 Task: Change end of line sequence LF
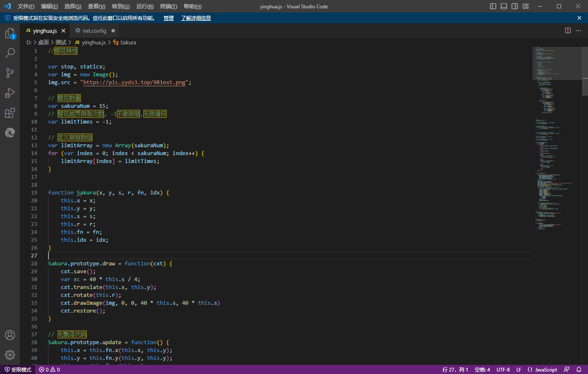coord(519,369)
